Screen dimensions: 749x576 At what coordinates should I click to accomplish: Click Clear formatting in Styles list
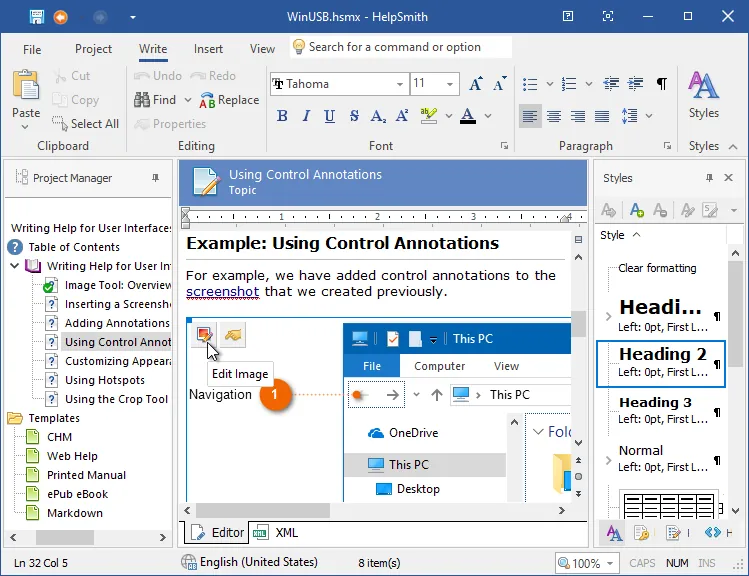coord(657,268)
